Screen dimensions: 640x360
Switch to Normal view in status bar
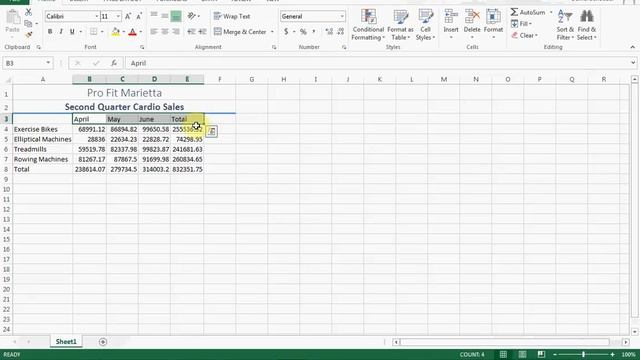point(503,354)
